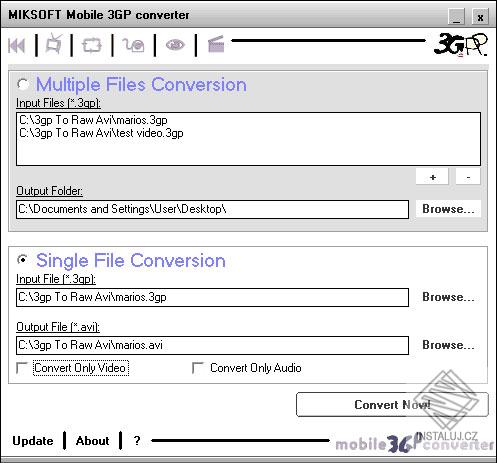Click the Convert Now! button
497x463 pixels.
(x=392, y=405)
